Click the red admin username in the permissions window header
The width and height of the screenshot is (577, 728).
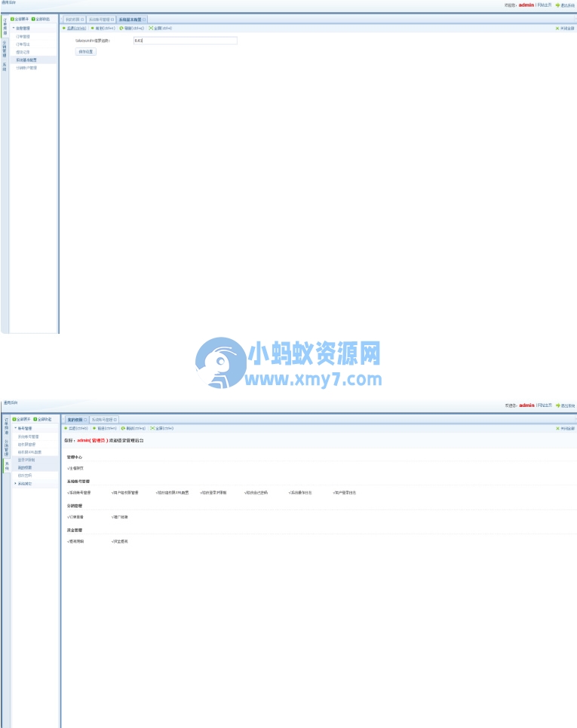[x=526, y=405]
